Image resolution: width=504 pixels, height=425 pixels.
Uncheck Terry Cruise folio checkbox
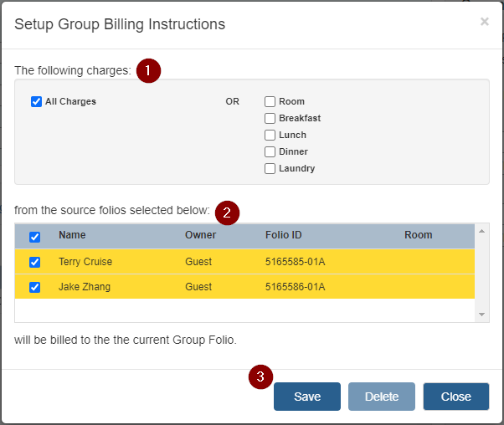tap(34, 262)
